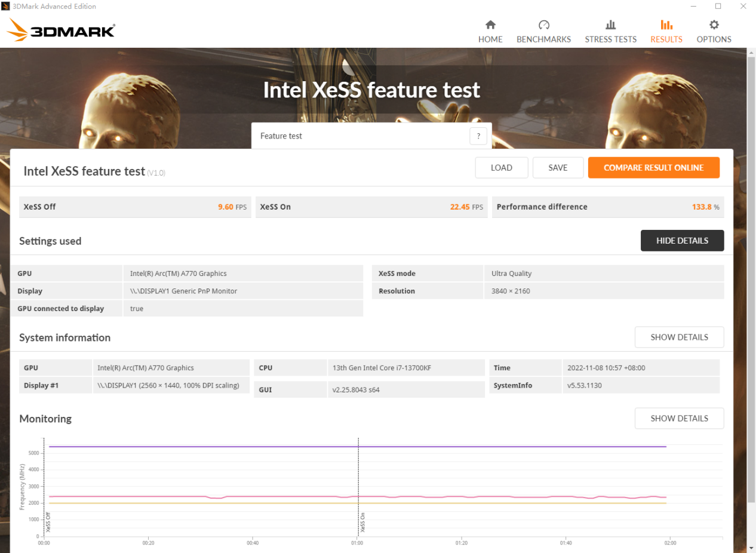Click the System information heading
756x553 pixels.
coord(64,338)
